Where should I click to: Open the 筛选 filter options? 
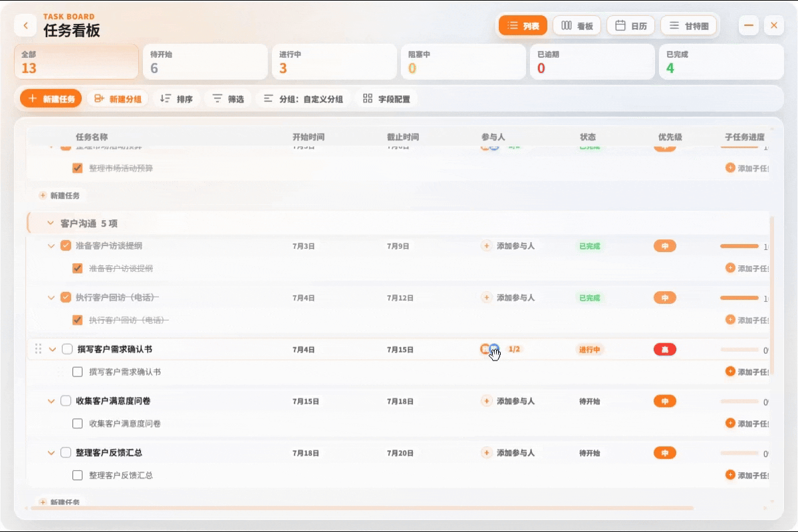click(227, 98)
